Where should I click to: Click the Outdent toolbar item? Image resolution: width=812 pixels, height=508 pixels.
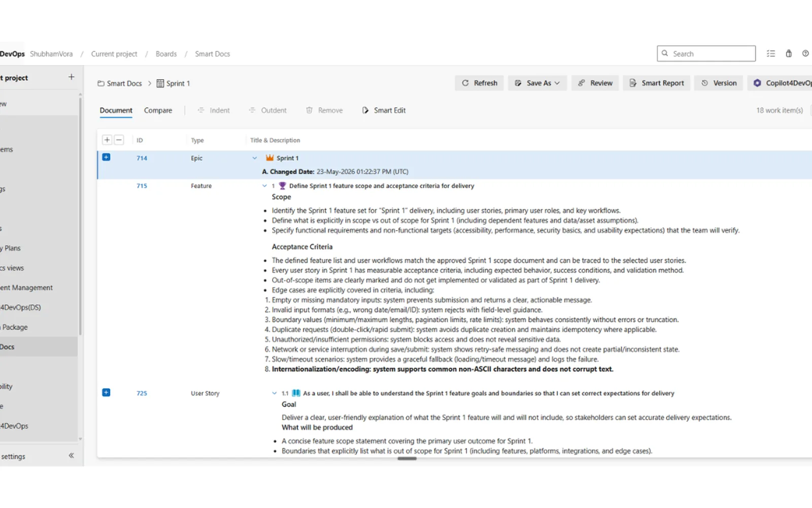point(268,110)
